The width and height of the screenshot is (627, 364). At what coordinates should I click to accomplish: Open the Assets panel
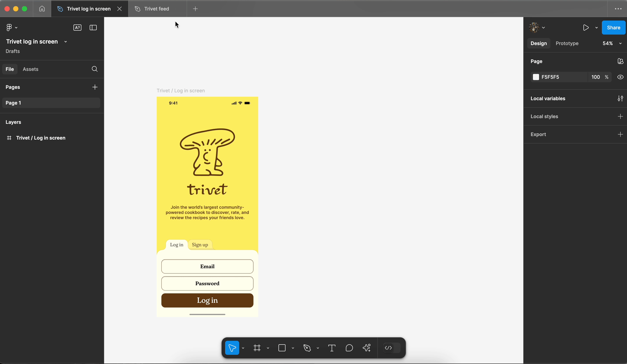pos(30,69)
